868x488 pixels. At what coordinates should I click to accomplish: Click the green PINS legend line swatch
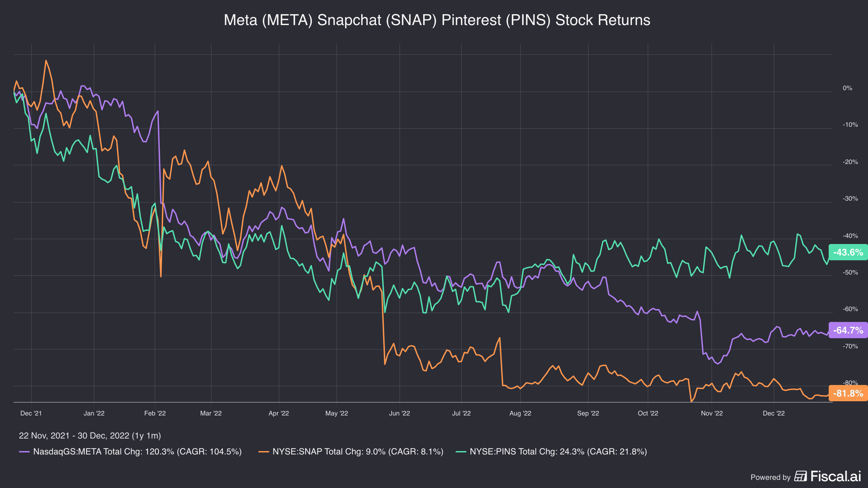pyautogui.click(x=461, y=452)
